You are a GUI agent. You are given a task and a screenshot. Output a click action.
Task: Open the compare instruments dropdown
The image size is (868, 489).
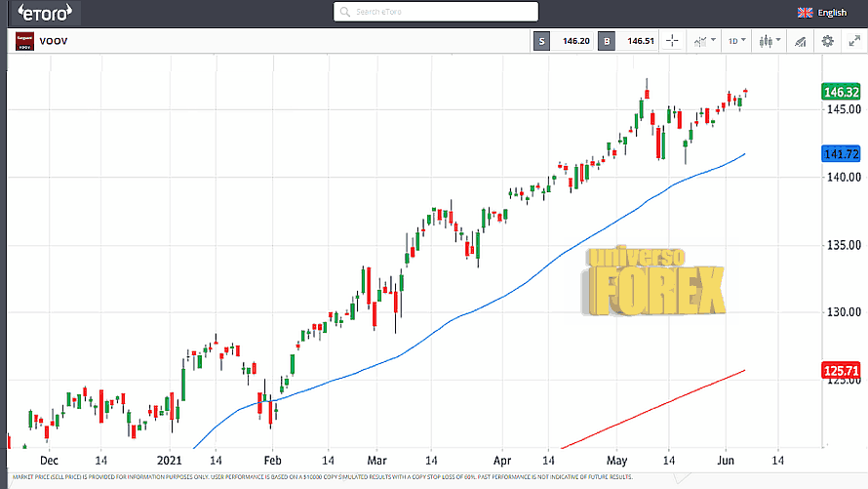(703, 41)
